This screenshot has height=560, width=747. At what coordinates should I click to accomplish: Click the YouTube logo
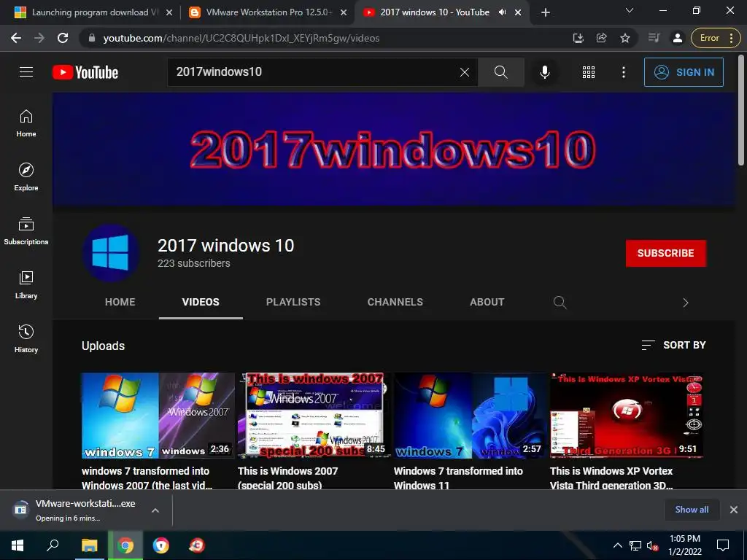[x=85, y=72]
